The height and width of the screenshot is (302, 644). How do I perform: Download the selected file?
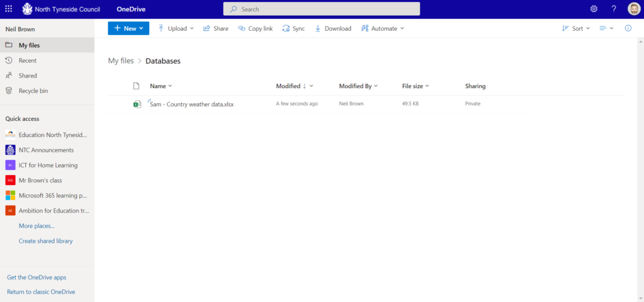tap(333, 28)
